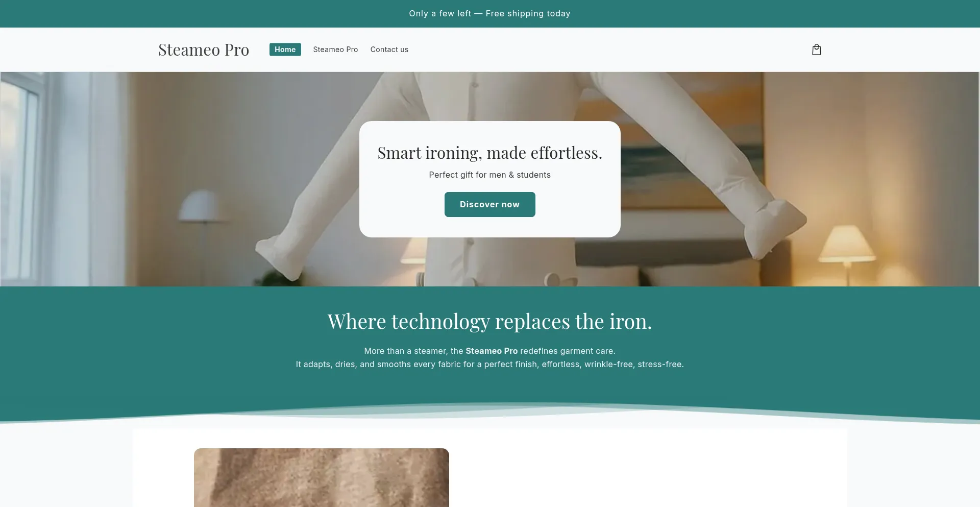Open the Steameo Pro navigation link

point(335,50)
